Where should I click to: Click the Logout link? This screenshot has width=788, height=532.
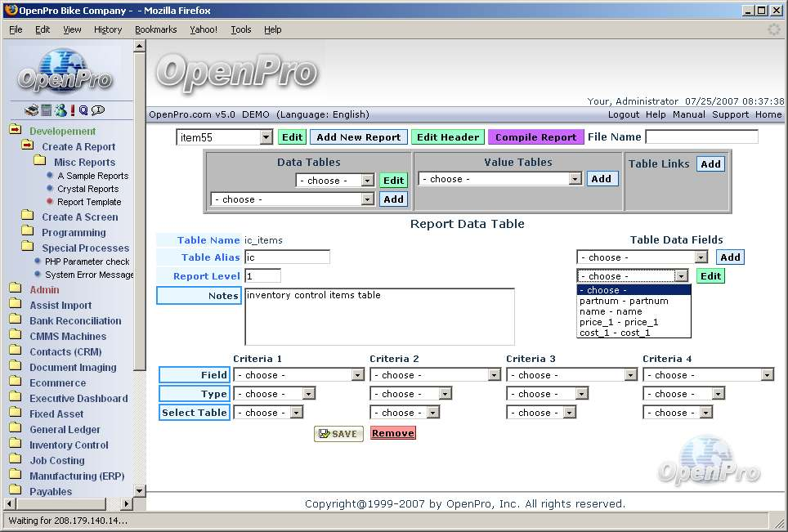(623, 114)
